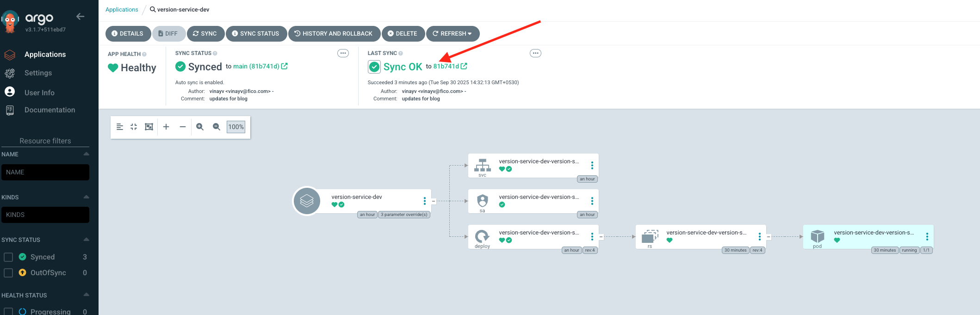Viewport: 980px width, 315px height.
Task: Open Settings in the sidebar
Action: point(38,73)
